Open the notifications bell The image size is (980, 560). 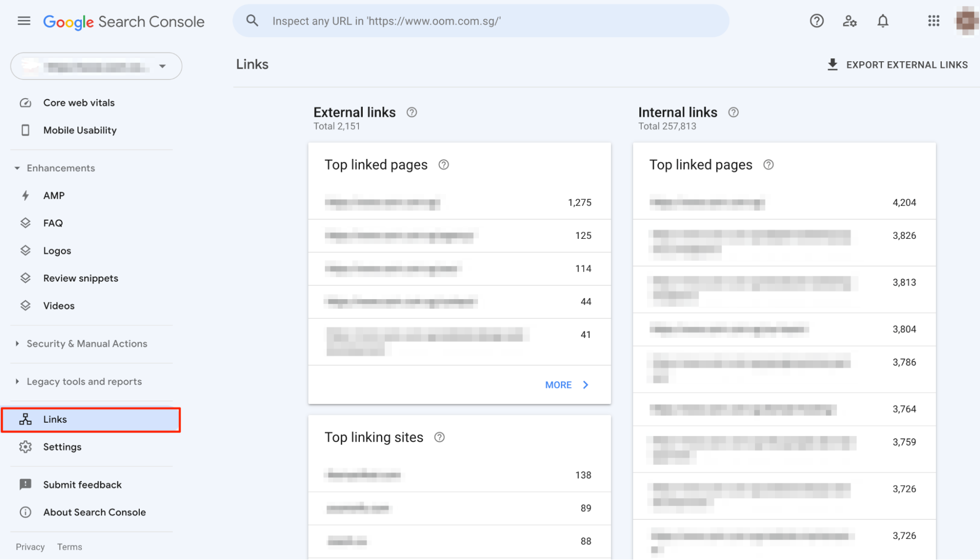click(x=883, y=21)
